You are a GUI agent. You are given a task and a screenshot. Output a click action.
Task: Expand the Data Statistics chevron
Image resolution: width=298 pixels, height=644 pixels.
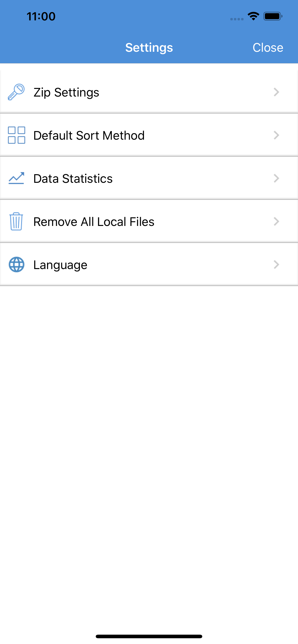point(276,178)
